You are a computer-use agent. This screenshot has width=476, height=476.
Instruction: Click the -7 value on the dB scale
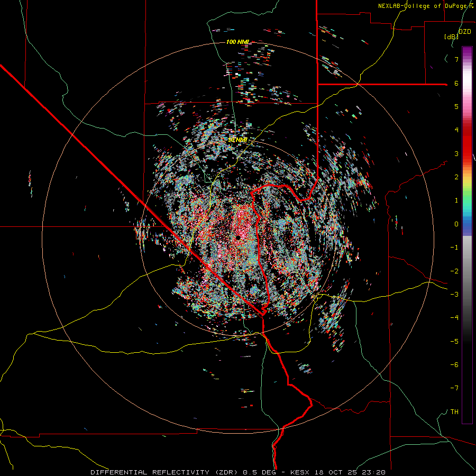(x=454, y=388)
